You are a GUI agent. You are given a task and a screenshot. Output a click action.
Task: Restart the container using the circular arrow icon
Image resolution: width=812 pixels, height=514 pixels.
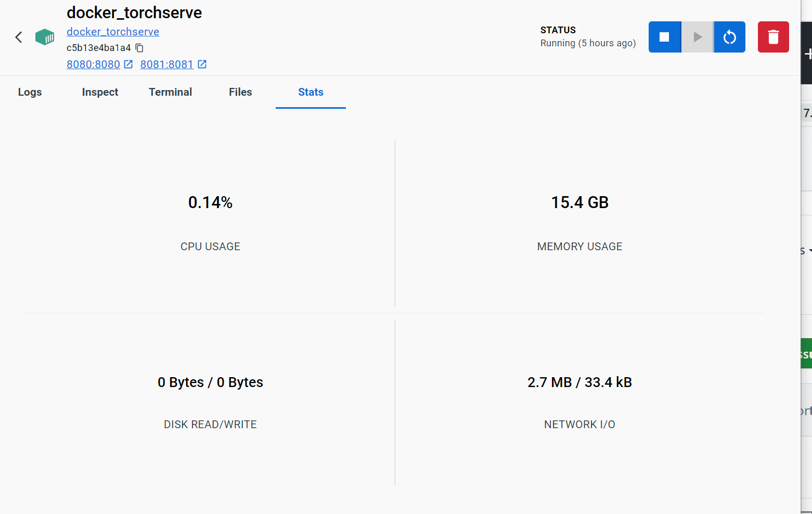click(x=729, y=37)
